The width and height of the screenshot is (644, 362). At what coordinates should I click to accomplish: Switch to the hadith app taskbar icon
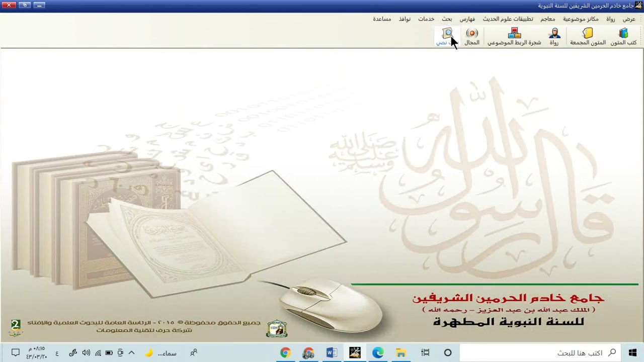point(355,352)
